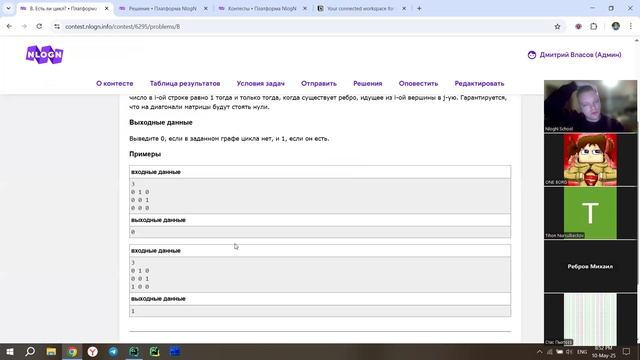Open Telegram from the taskbar
This screenshot has height=360, width=640.
(x=113, y=351)
